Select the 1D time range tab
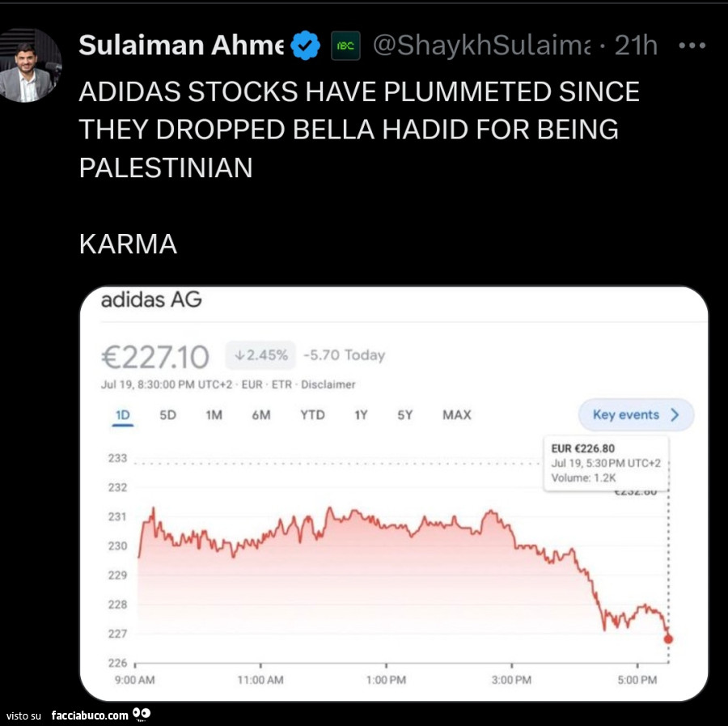728x726 pixels. tap(123, 414)
